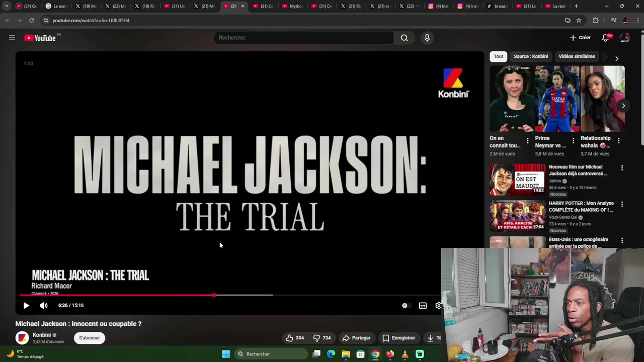Open the 'HARRY POTTER : Mon Analyse' title
This screenshot has height=362, width=644.
581,207
